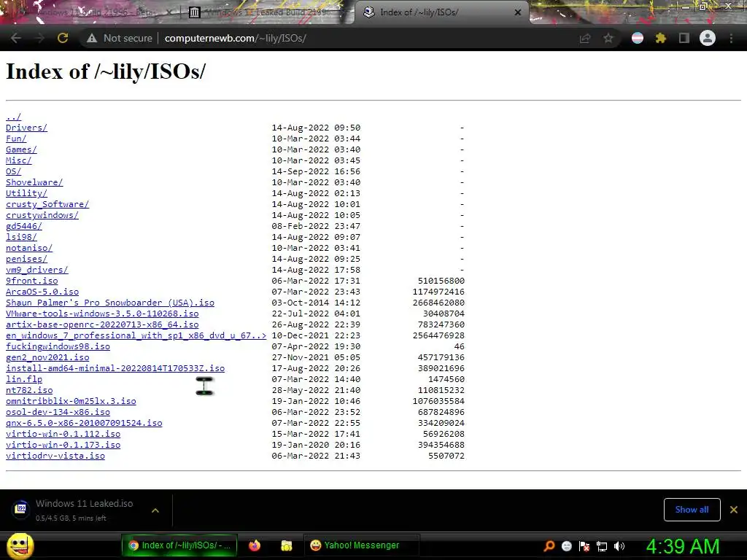Open the share page icon in address bar
747x560 pixels.
tap(585, 38)
